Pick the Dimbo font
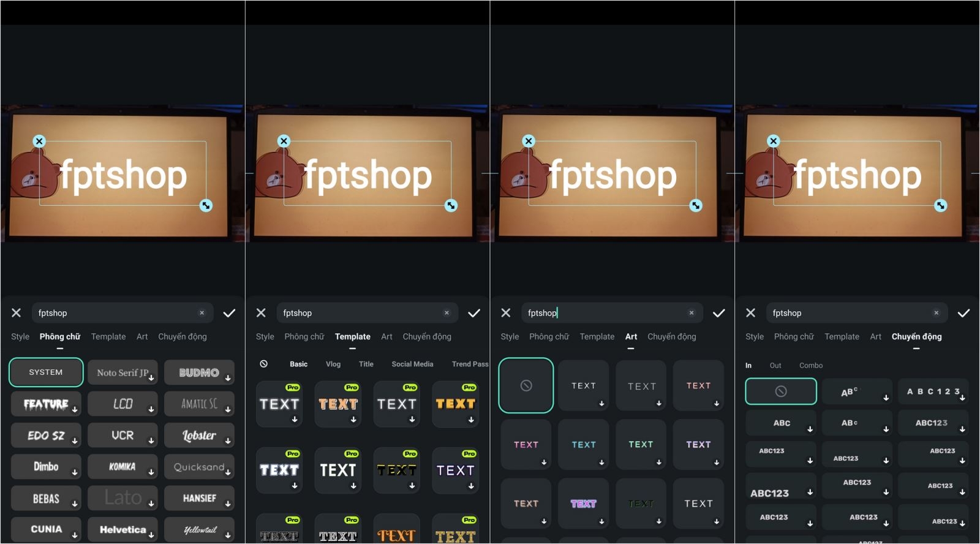Screen dimensions: 980x544 coord(46,467)
